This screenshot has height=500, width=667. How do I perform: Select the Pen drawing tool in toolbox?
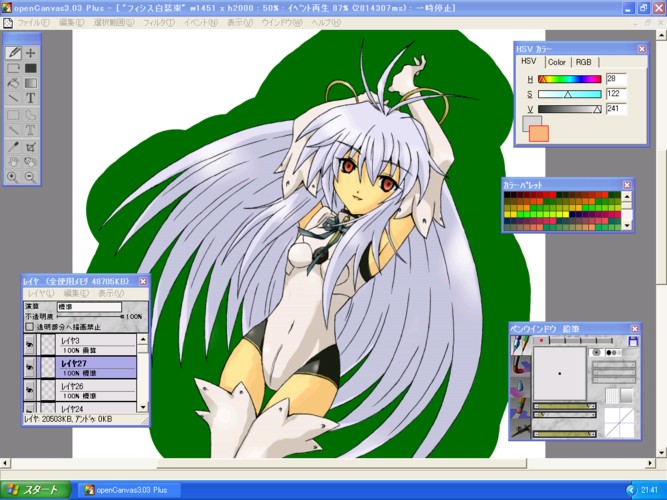14,53
